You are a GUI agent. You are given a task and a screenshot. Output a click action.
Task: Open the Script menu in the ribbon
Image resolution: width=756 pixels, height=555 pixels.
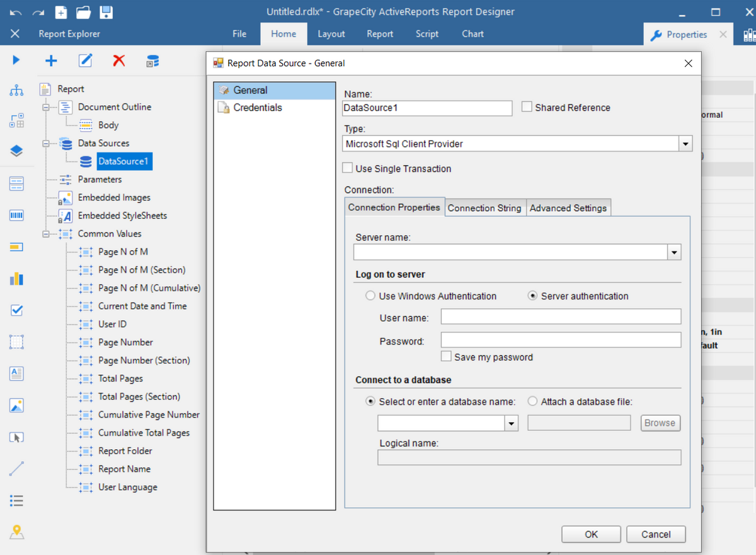427,34
